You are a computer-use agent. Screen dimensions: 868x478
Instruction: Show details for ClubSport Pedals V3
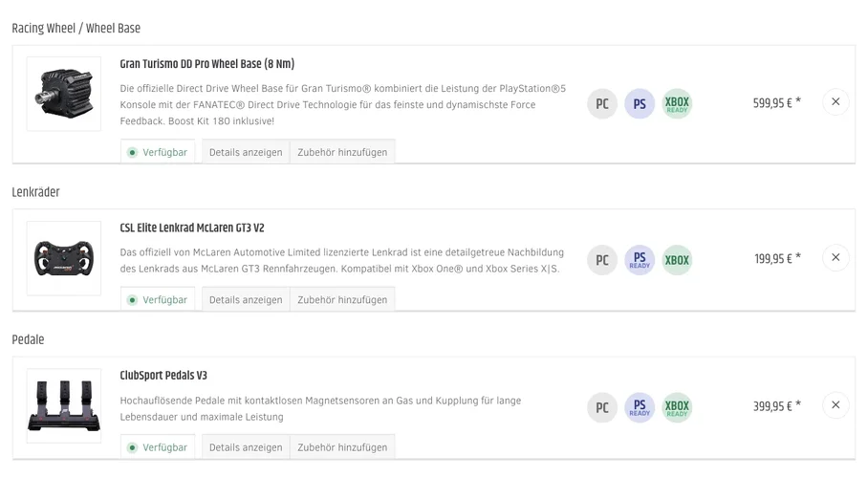[246, 446]
